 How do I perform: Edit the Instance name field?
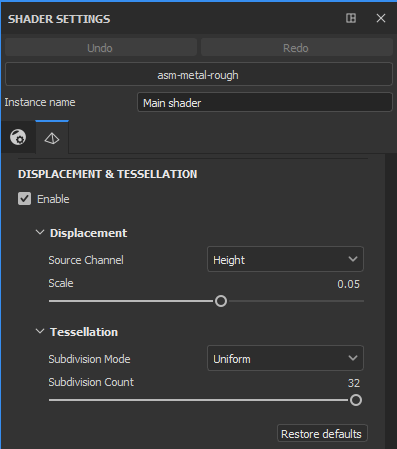[265, 102]
